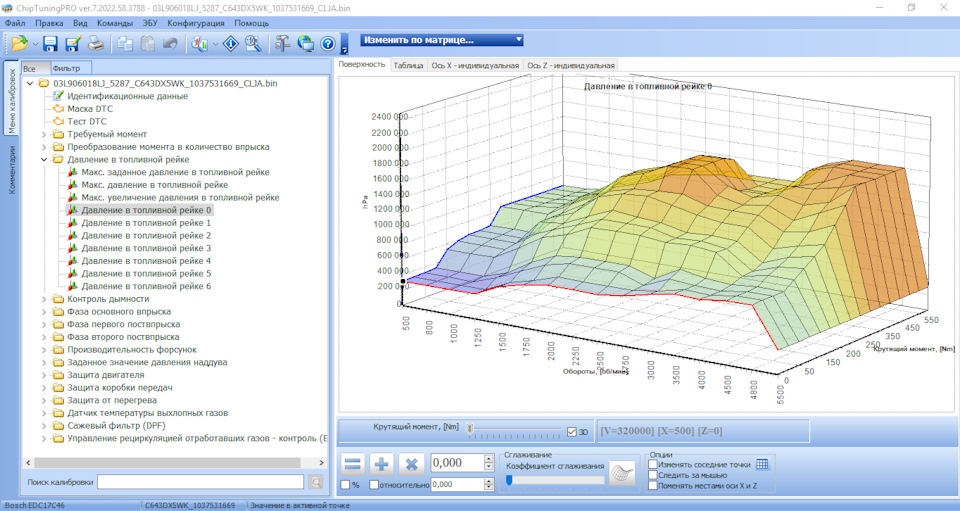Click the magnifier search maps toolbar icon

(253, 43)
